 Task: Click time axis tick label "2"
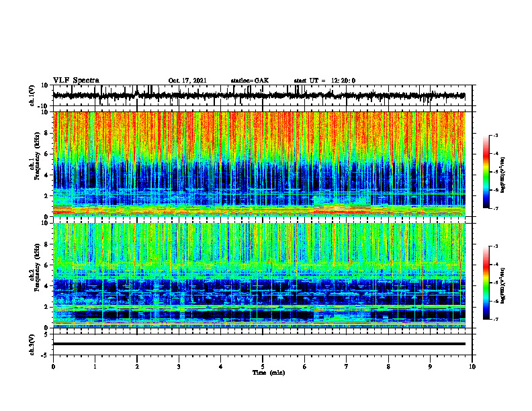tap(137, 367)
